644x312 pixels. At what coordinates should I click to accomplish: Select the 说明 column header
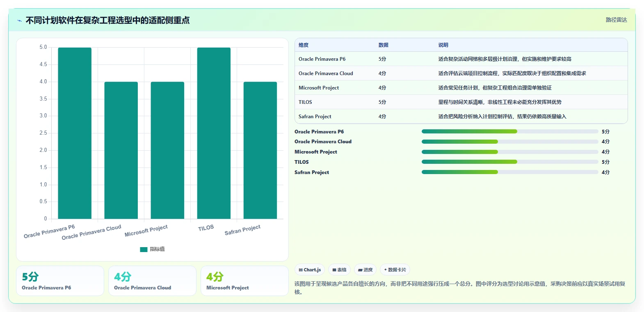[x=443, y=45]
